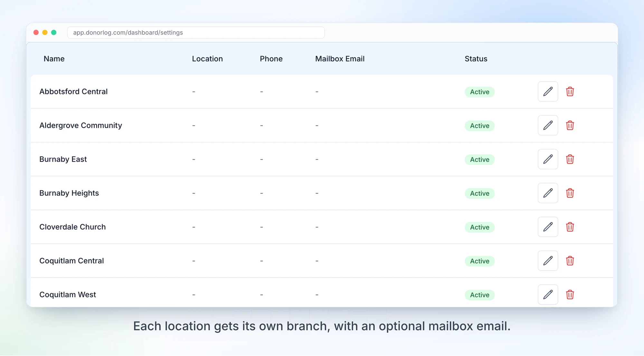
Task: Click the Status column header
Action: tap(476, 59)
